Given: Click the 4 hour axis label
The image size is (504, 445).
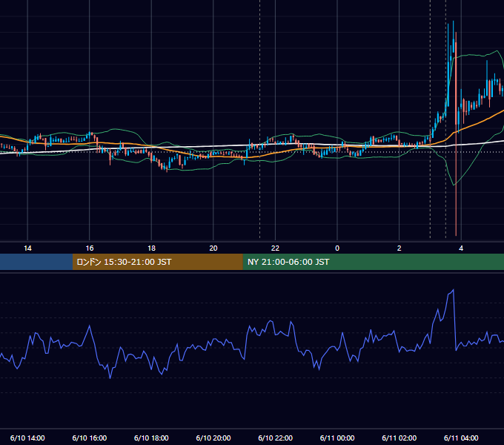Looking at the screenshot, I should point(461,248).
